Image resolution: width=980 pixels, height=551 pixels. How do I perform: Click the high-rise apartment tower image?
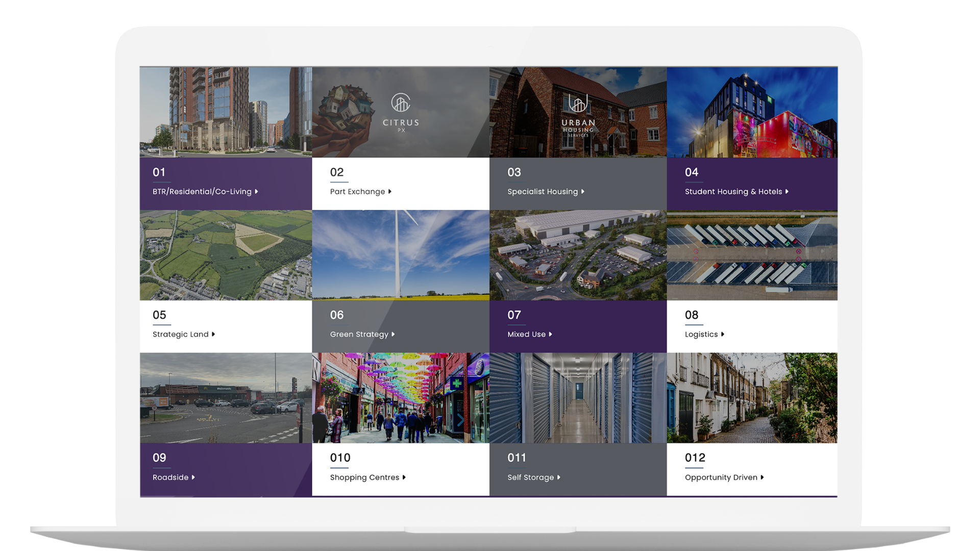pyautogui.click(x=226, y=112)
